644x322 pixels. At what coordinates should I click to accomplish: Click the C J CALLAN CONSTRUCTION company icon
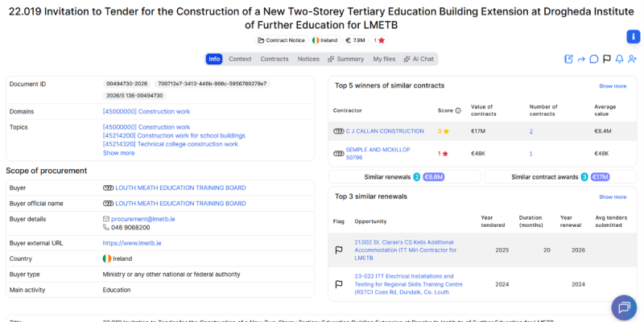tap(338, 131)
